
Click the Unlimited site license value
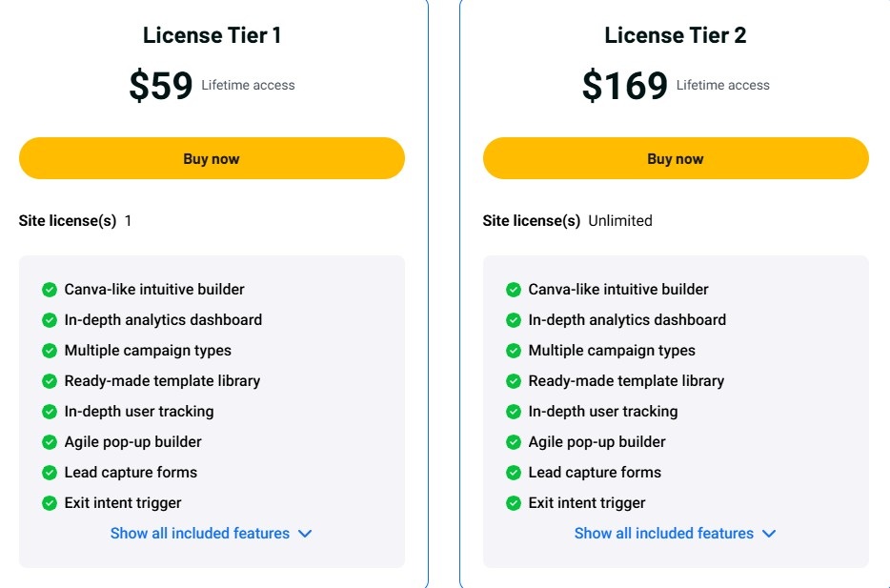[x=619, y=221]
